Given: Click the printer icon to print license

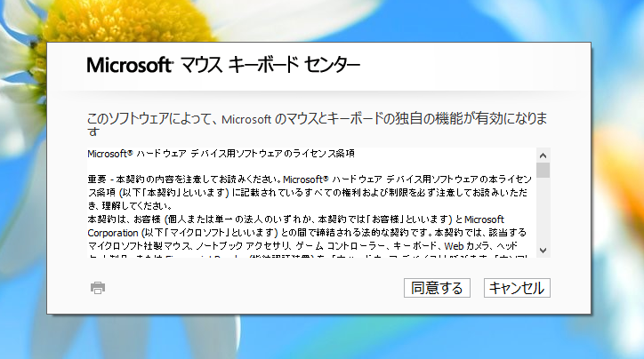Looking at the screenshot, I should [x=98, y=288].
